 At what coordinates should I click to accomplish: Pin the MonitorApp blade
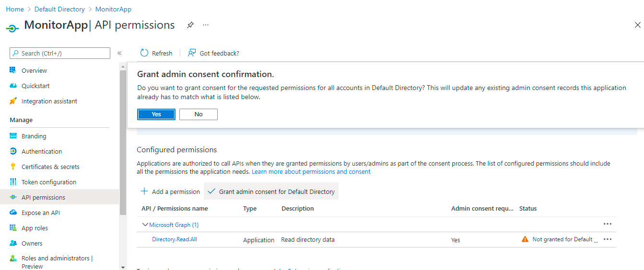click(x=190, y=25)
